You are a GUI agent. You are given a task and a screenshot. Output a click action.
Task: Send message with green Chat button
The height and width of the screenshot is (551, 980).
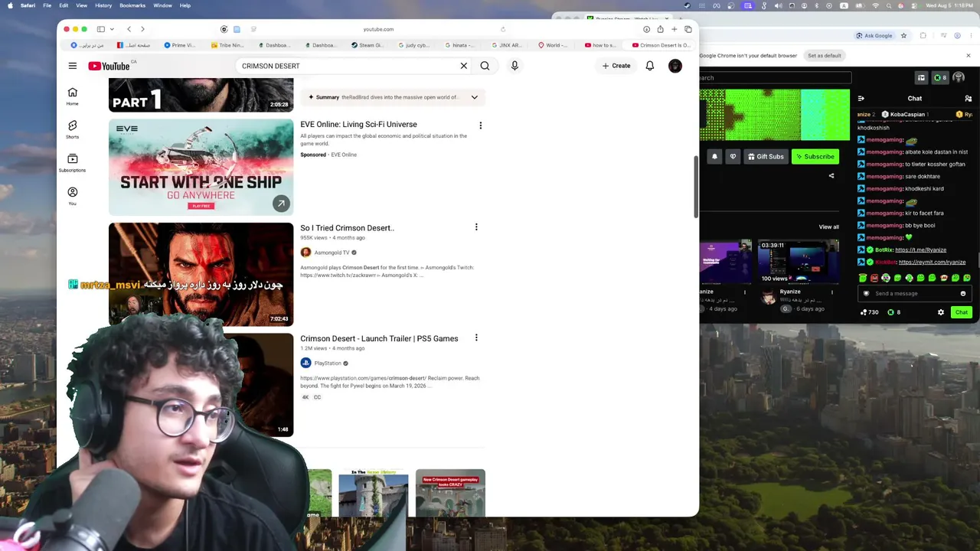click(962, 312)
